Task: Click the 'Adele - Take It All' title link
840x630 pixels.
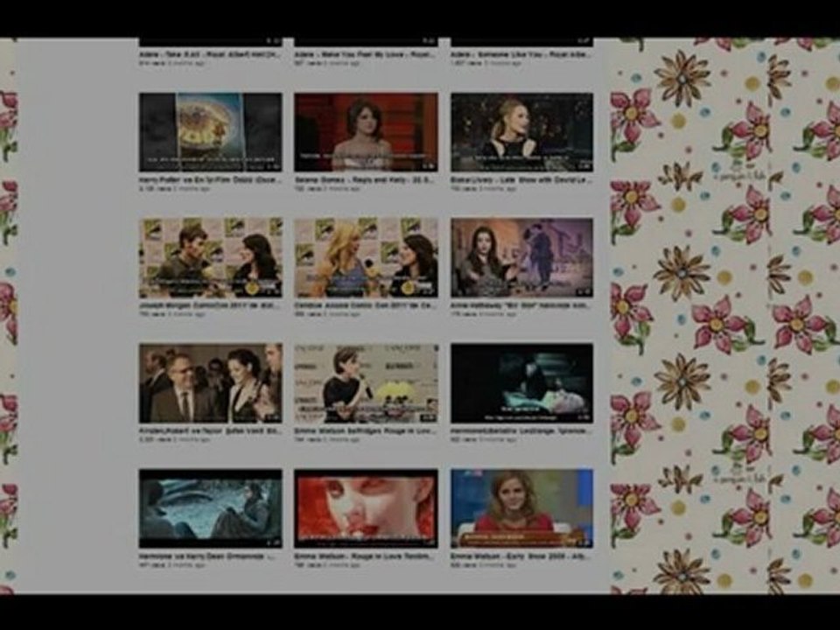Action: [x=210, y=54]
